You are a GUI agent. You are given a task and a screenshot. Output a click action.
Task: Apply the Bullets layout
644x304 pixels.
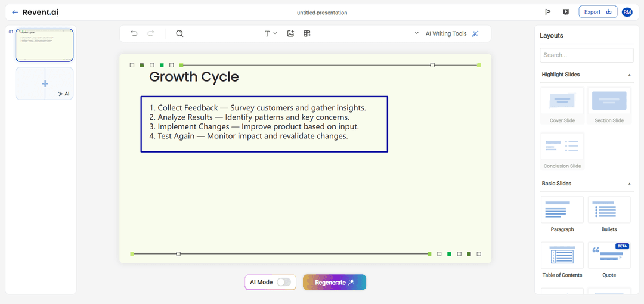(x=609, y=215)
